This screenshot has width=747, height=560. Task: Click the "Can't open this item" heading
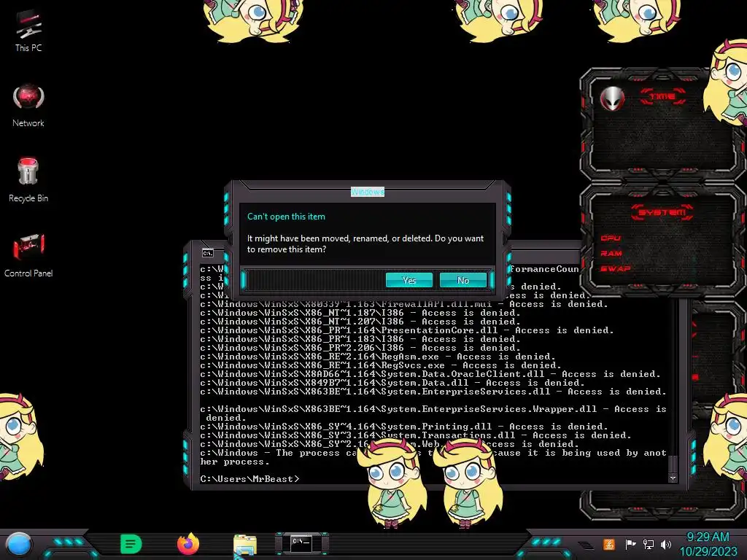pyautogui.click(x=286, y=217)
